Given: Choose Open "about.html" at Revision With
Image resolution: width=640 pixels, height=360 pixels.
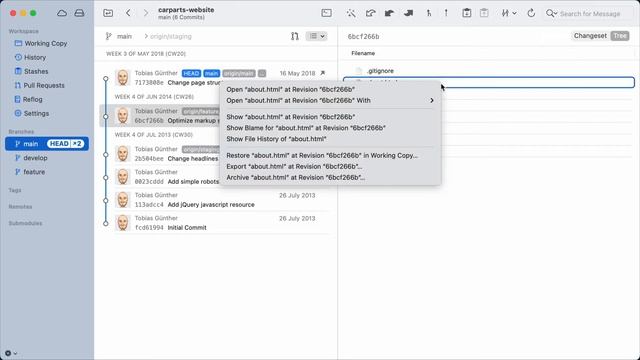Looking at the screenshot, I should tap(330, 100).
